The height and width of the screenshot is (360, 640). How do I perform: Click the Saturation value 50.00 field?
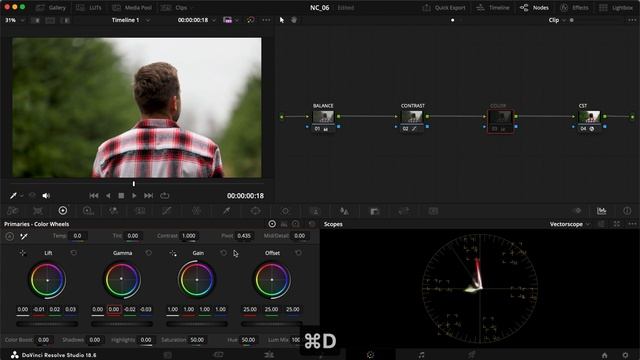(197, 340)
